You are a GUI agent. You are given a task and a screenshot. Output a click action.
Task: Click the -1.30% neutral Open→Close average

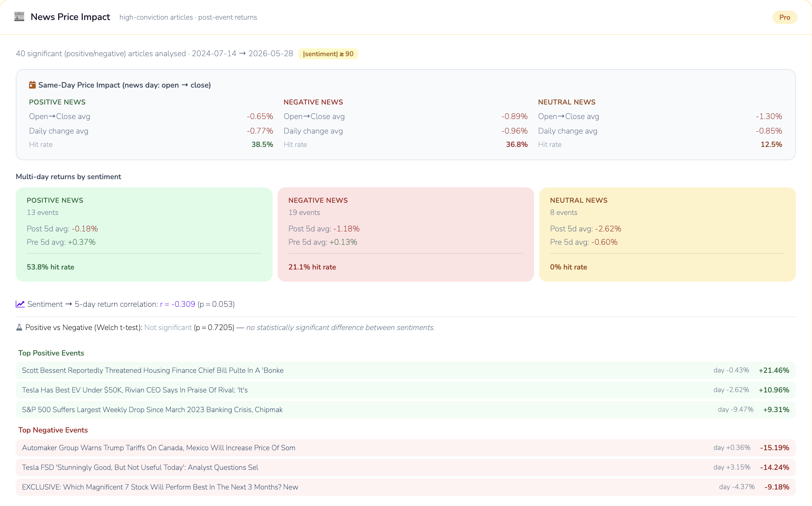769,116
